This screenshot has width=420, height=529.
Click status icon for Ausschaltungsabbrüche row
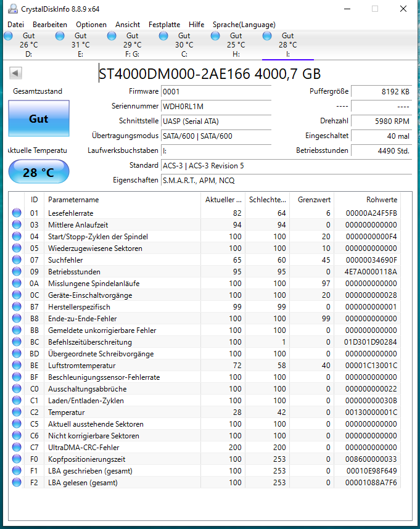(x=17, y=388)
